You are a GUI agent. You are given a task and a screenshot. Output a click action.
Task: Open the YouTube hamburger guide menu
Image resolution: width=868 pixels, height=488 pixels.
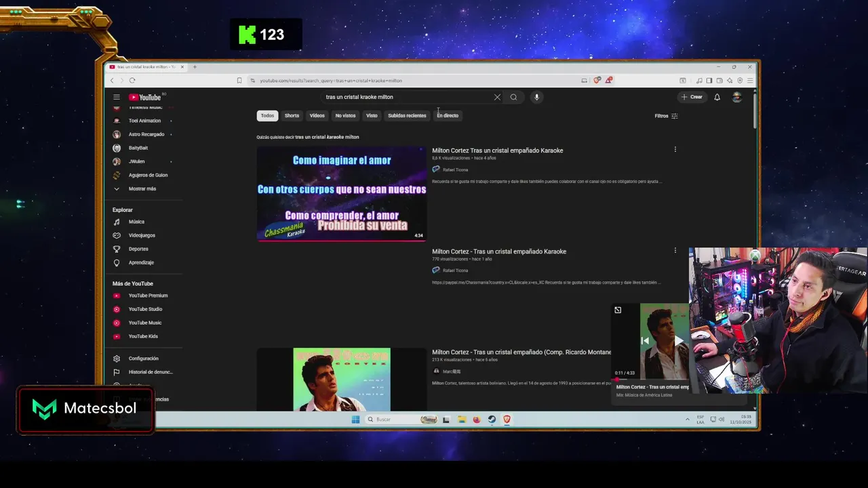click(117, 97)
